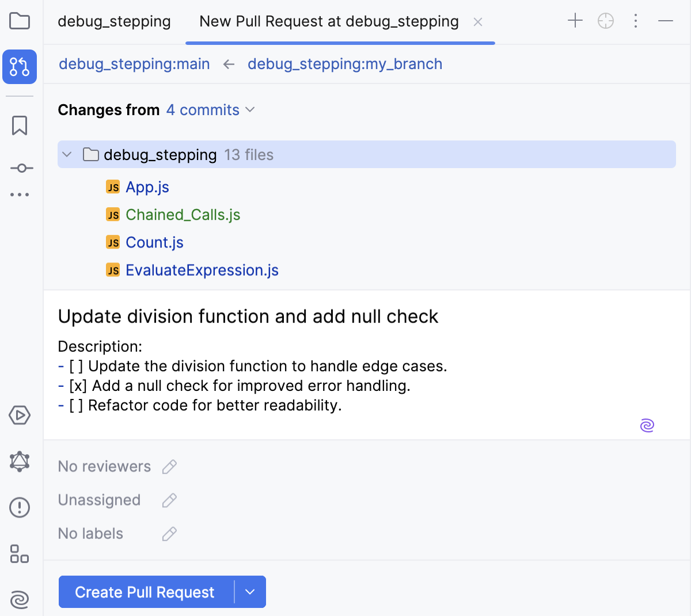Image resolution: width=691 pixels, height=616 pixels.
Task: Show more tool windows via ellipsis icon
Action: pyautogui.click(x=20, y=194)
